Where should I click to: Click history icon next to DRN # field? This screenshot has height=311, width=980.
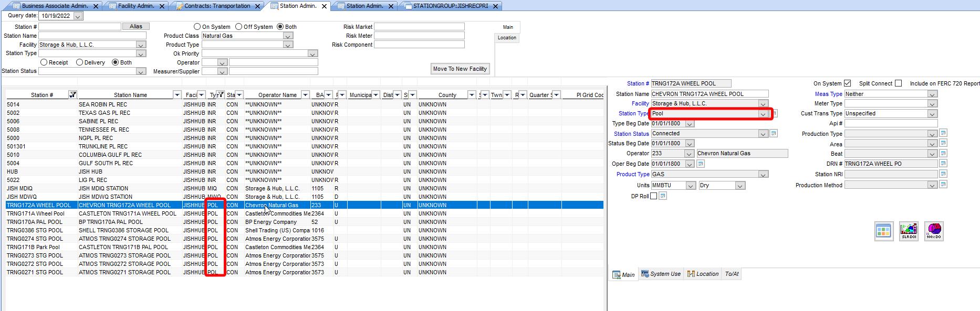[943, 164]
